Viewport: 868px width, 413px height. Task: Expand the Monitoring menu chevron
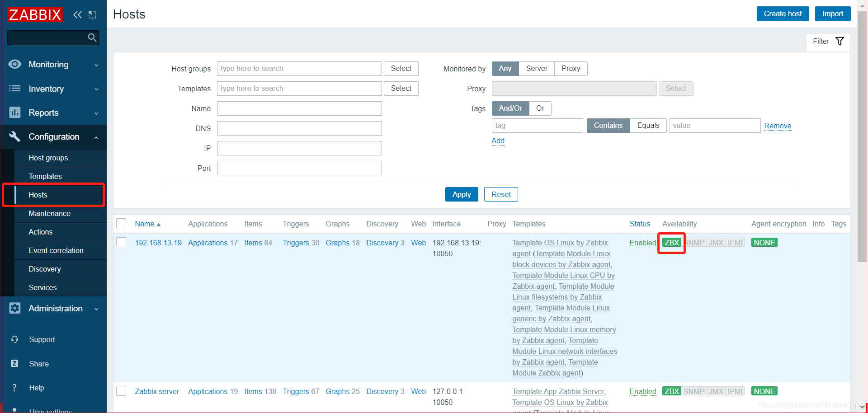(x=96, y=65)
